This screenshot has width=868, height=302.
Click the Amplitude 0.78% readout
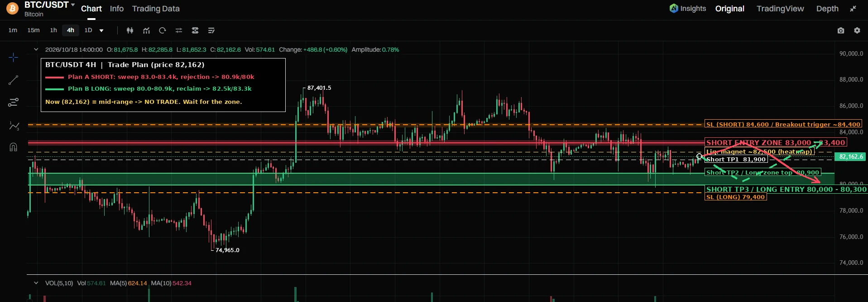(x=375, y=50)
